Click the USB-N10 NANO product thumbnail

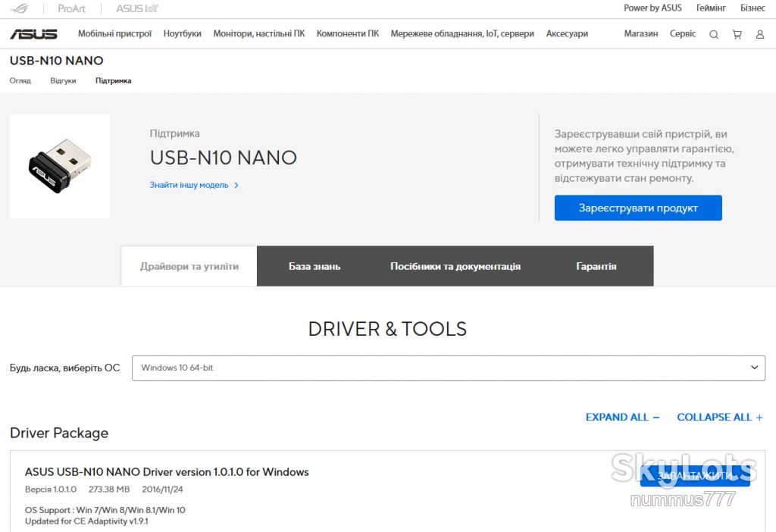pos(60,166)
